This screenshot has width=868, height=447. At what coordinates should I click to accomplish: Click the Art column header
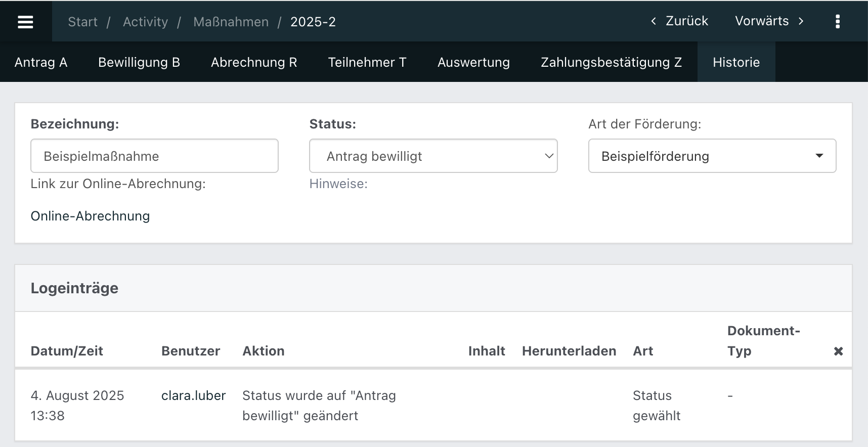tap(643, 351)
